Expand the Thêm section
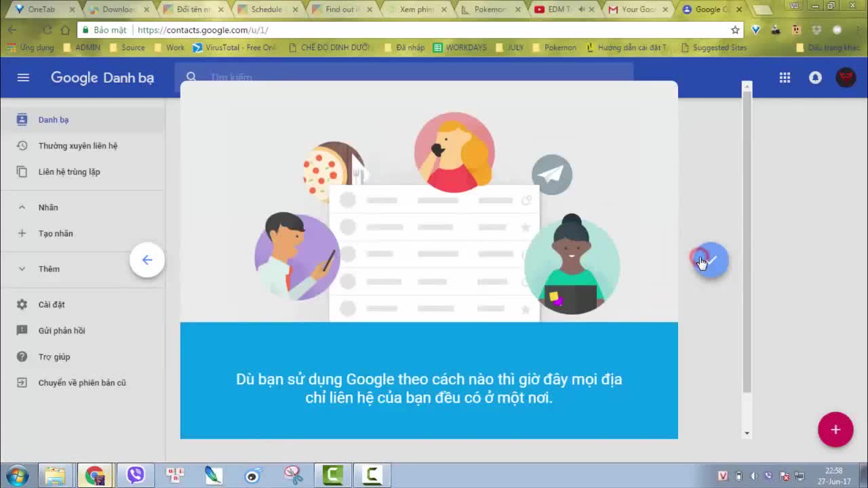 coord(22,269)
